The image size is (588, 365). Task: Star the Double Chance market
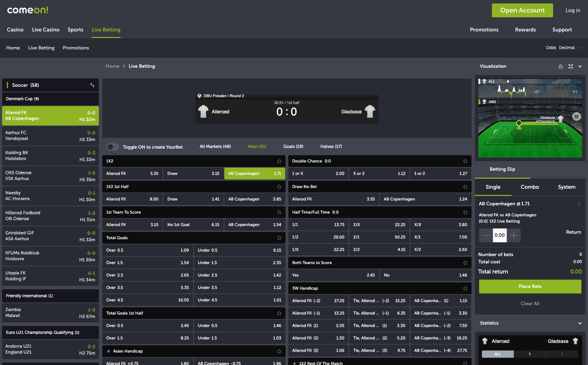pyautogui.click(x=465, y=161)
